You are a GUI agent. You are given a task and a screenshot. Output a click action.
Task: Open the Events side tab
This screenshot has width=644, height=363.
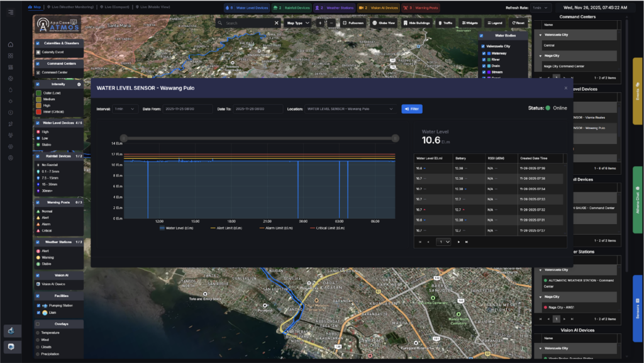coord(638,91)
